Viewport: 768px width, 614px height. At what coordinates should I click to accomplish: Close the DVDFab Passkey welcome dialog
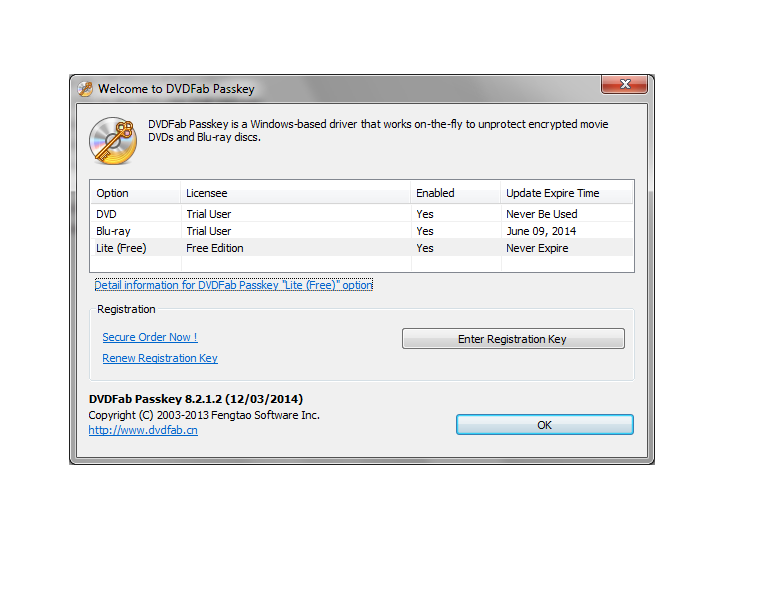pos(624,84)
